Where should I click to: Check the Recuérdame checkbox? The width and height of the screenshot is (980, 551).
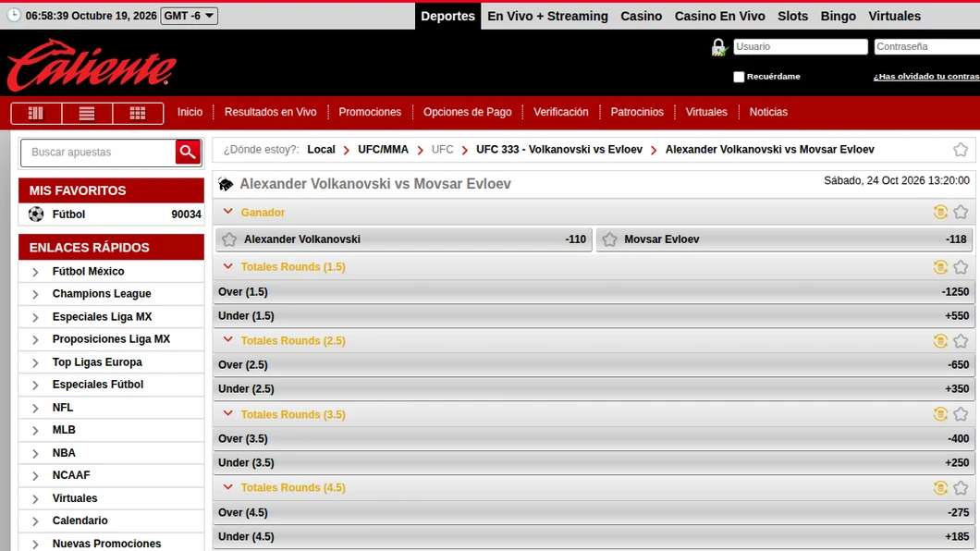tap(739, 77)
